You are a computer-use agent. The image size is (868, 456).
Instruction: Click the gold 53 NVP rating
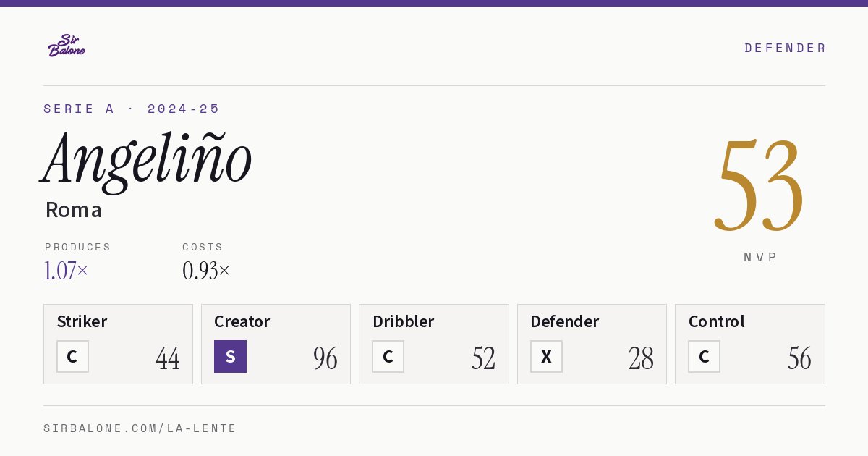point(759,186)
